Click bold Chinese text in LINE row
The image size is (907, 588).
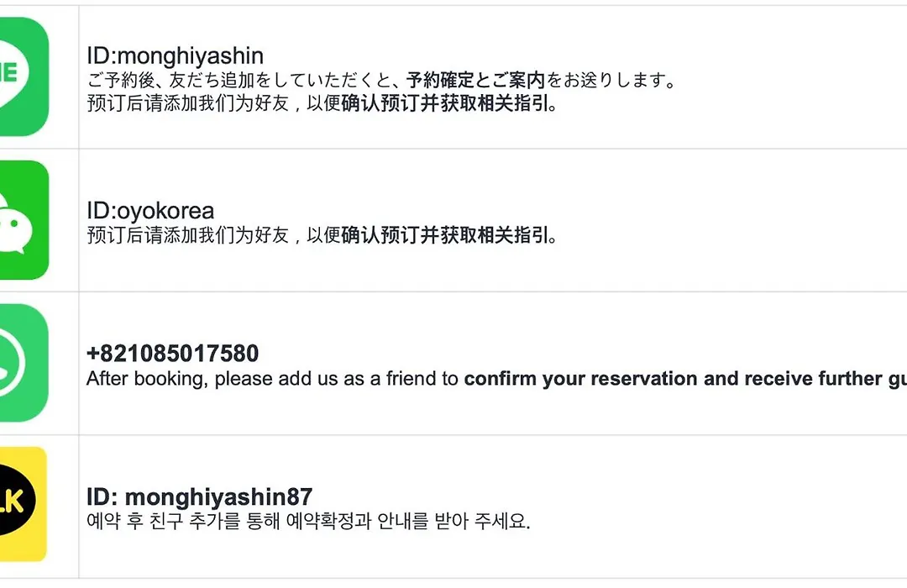pos(448,103)
